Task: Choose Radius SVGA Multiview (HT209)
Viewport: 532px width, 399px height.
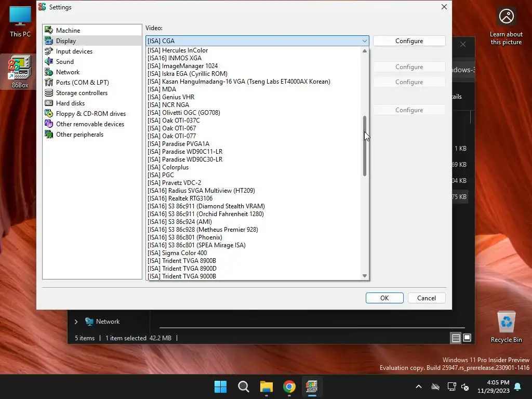Action: 254,191
